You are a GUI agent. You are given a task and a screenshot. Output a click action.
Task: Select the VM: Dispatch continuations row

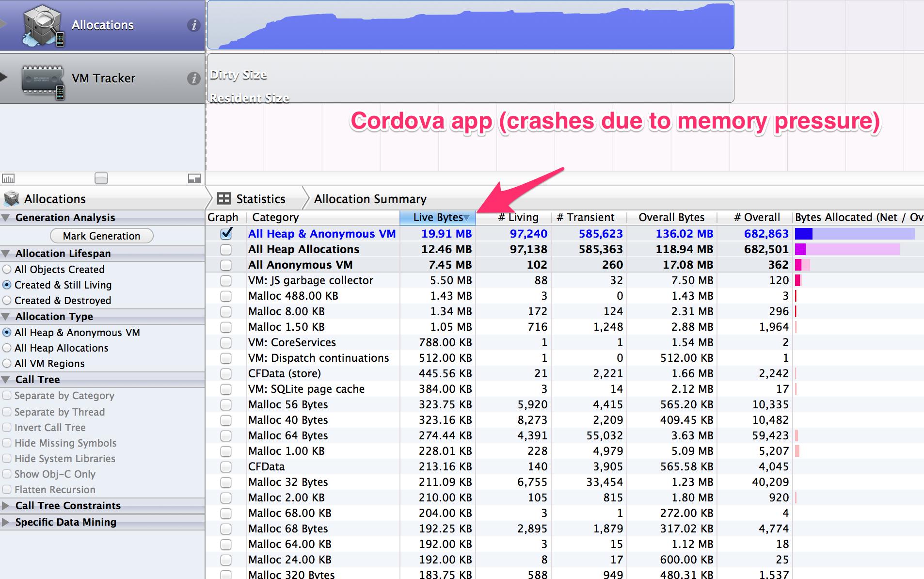coord(565,358)
